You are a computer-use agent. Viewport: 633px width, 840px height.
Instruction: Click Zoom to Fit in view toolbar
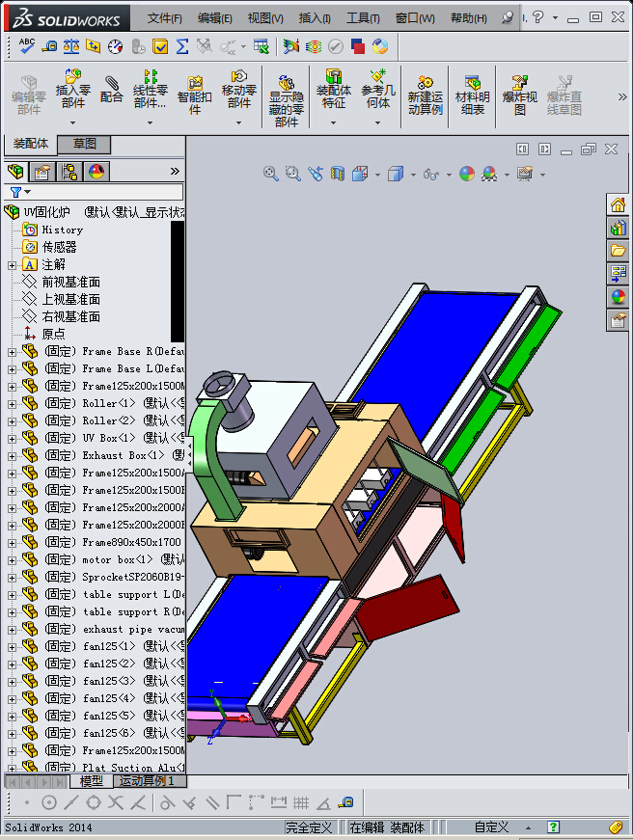click(x=271, y=174)
